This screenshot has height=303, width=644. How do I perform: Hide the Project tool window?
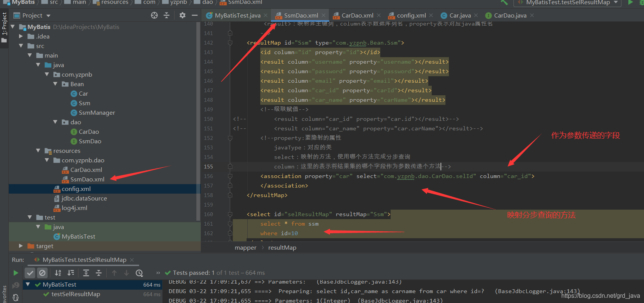pyautogui.click(x=194, y=15)
